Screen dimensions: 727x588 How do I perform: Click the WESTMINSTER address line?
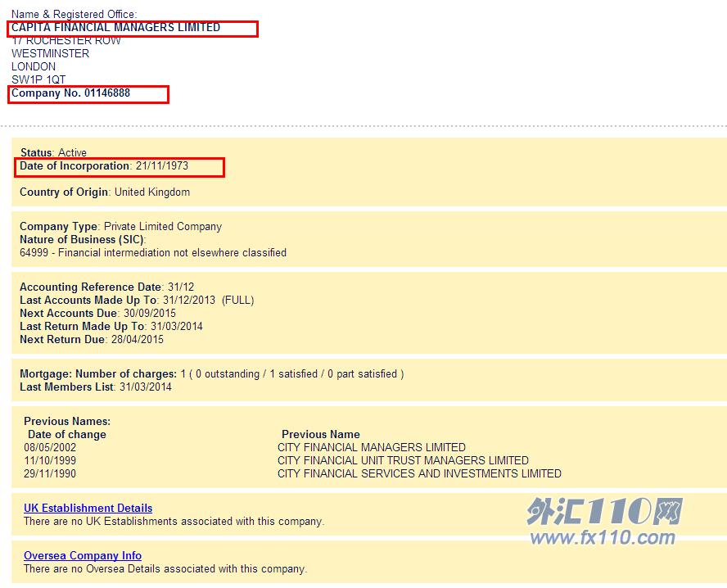point(51,54)
